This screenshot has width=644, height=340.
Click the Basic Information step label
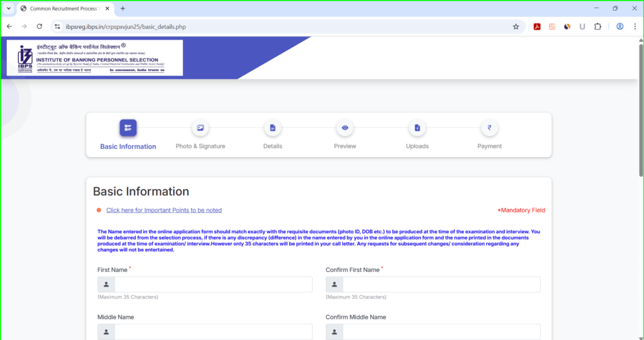point(128,146)
